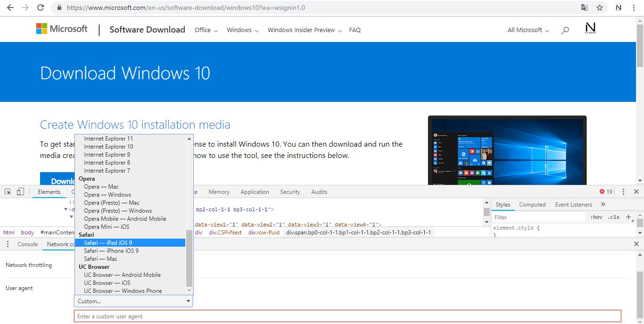Click the new style rule plus icon
The image size is (644, 324).
pos(628,217)
